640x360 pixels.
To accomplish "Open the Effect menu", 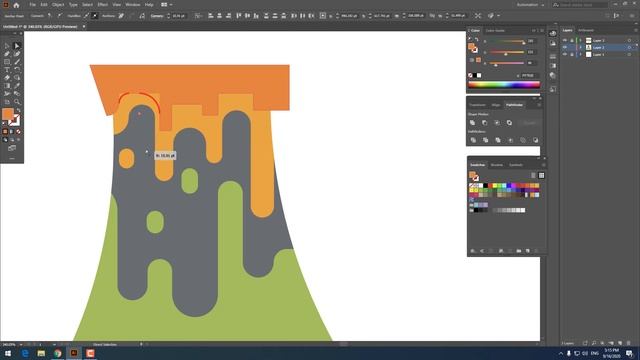I will tap(103, 5).
